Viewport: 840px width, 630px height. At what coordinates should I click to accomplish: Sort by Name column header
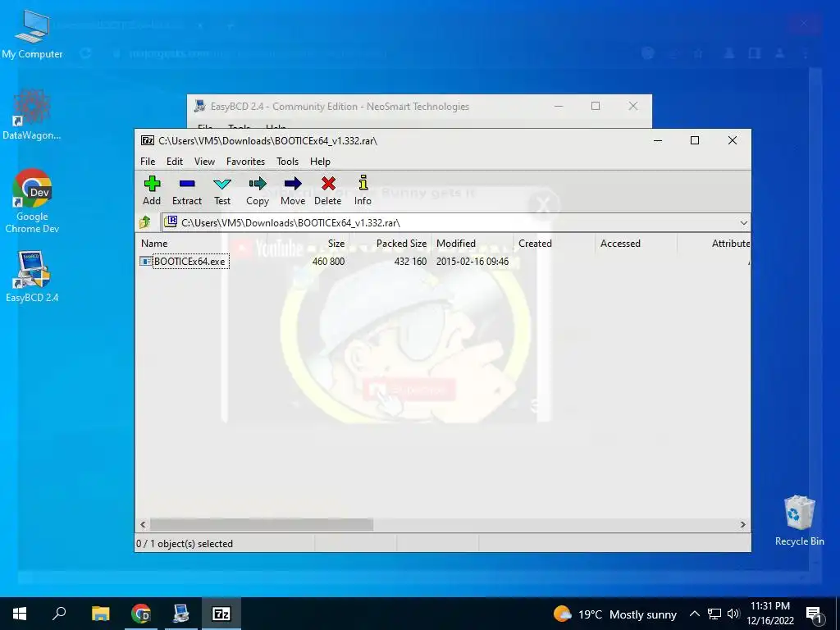(x=154, y=243)
